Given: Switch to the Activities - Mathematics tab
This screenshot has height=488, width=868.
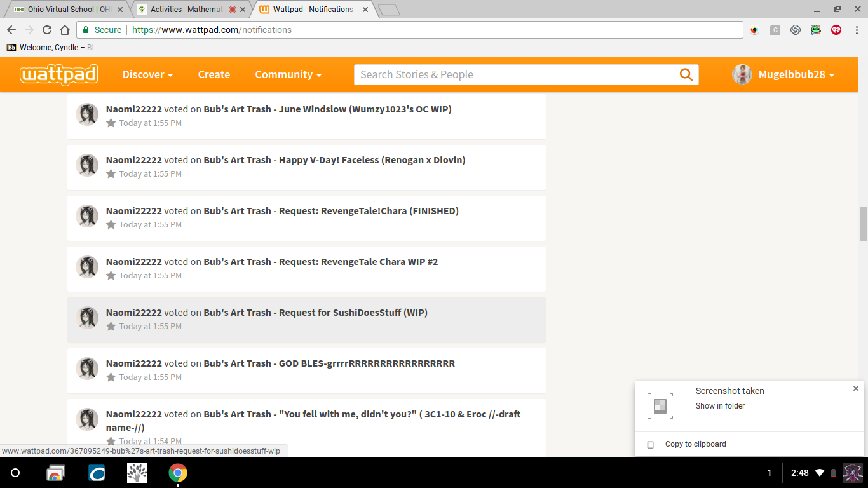Looking at the screenshot, I should (187, 10).
